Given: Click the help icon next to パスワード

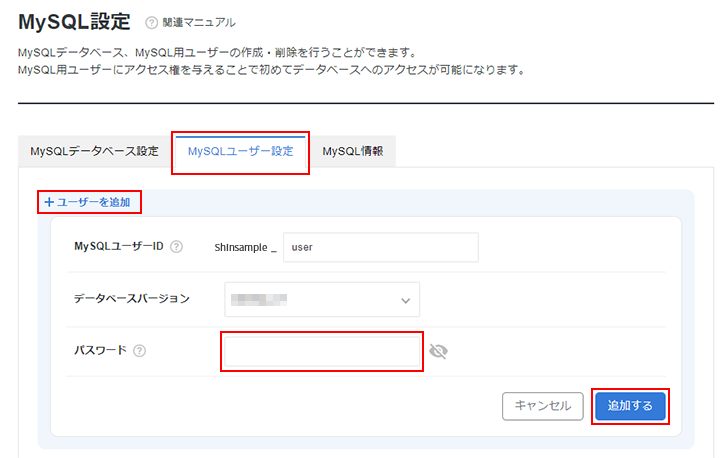Looking at the screenshot, I should (140, 351).
